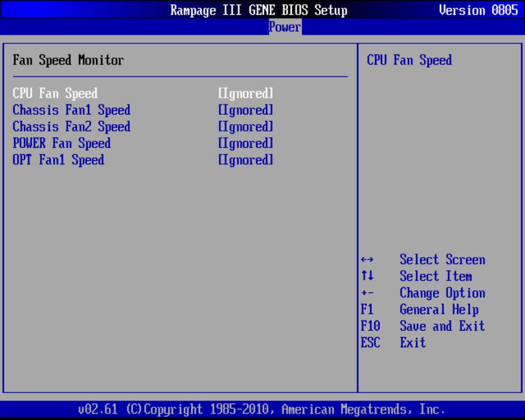Select the Chassis Fan1 Speed setting label
This screenshot has width=525, height=420.
tap(72, 110)
